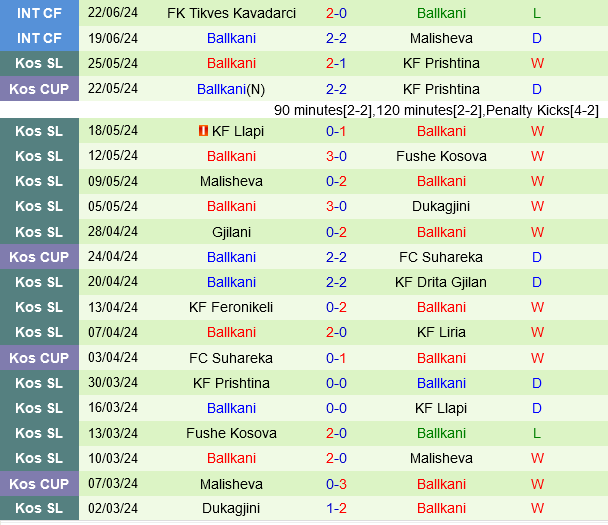
Task: Select the KF Feronikeli team link
Action: (231, 307)
